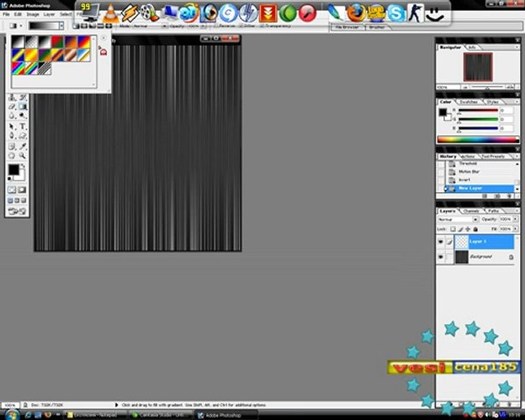Select the Type tool
This screenshot has width=525, height=420.
click(22, 127)
